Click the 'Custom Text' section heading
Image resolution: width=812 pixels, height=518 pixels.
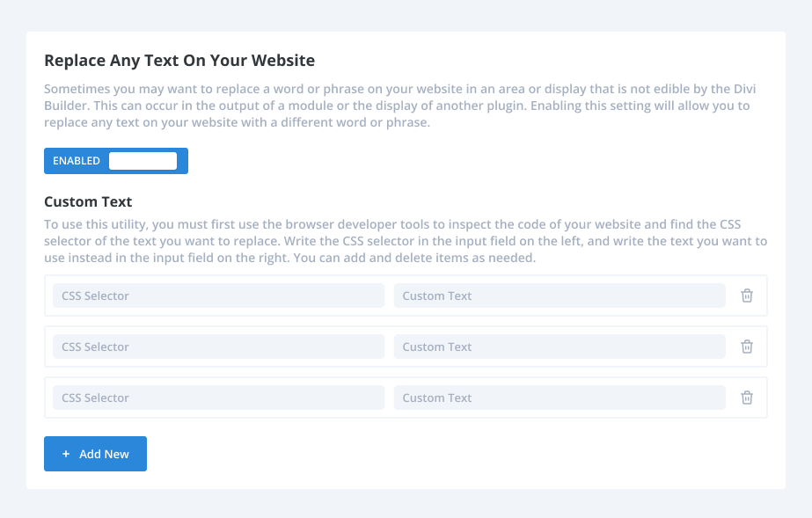(88, 201)
